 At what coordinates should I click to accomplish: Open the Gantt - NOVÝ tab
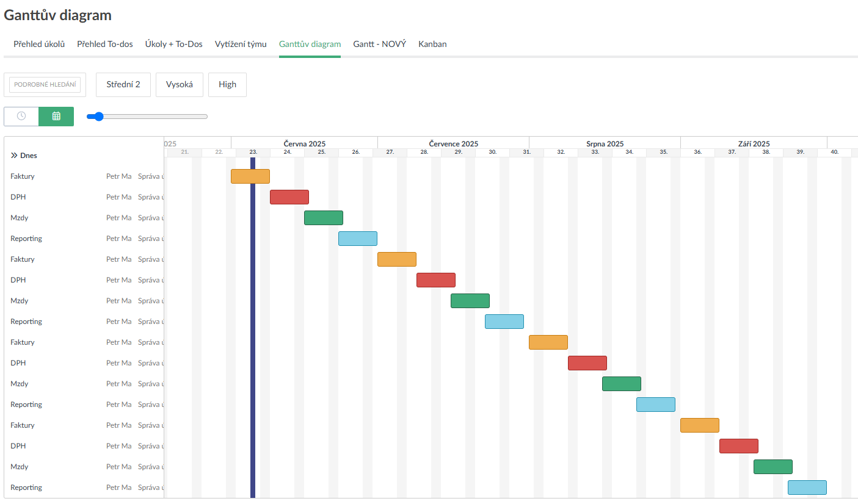(379, 44)
